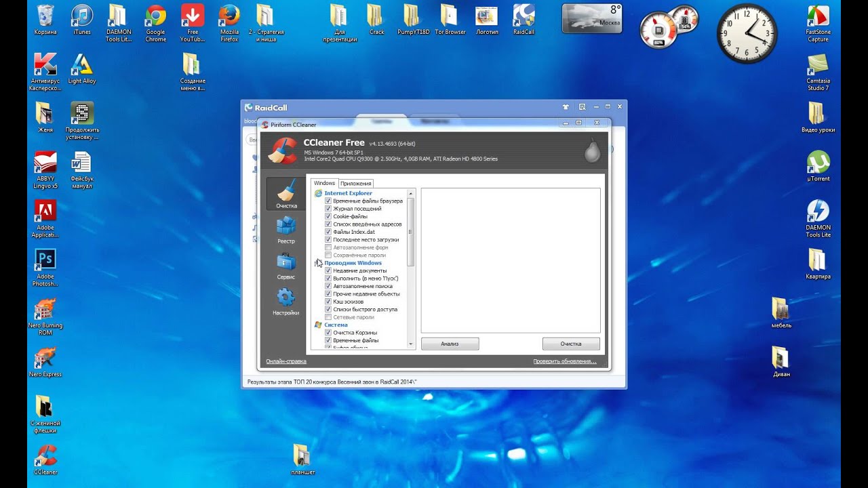The height and width of the screenshot is (488, 868).
Task: Open the Kaspersky antivirus shortcut
Action: click(45, 72)
